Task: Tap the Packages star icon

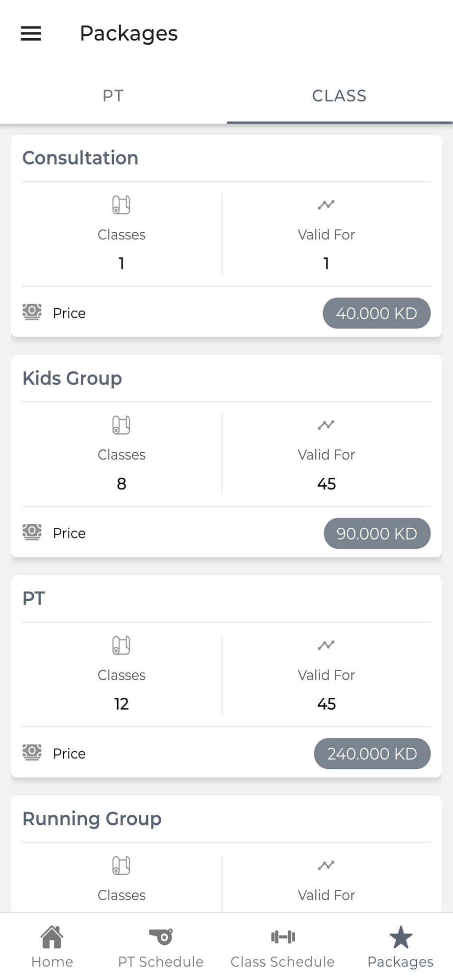Action: (x=401, y=937)
